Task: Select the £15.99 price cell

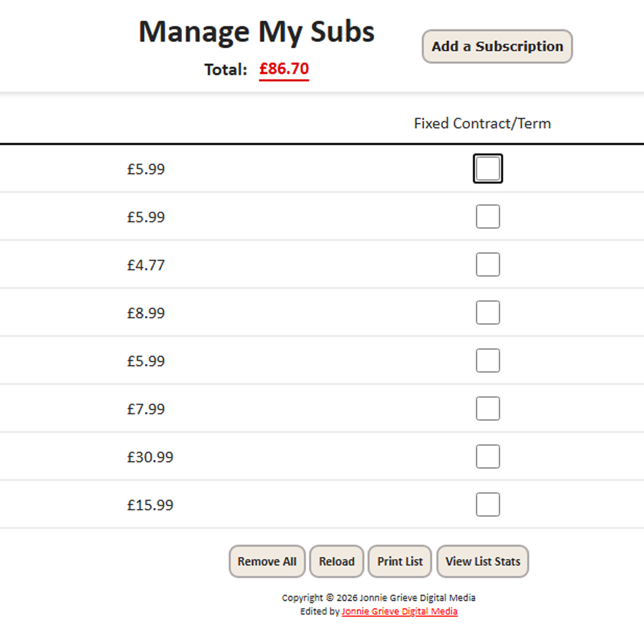Action: click(150, 505)
